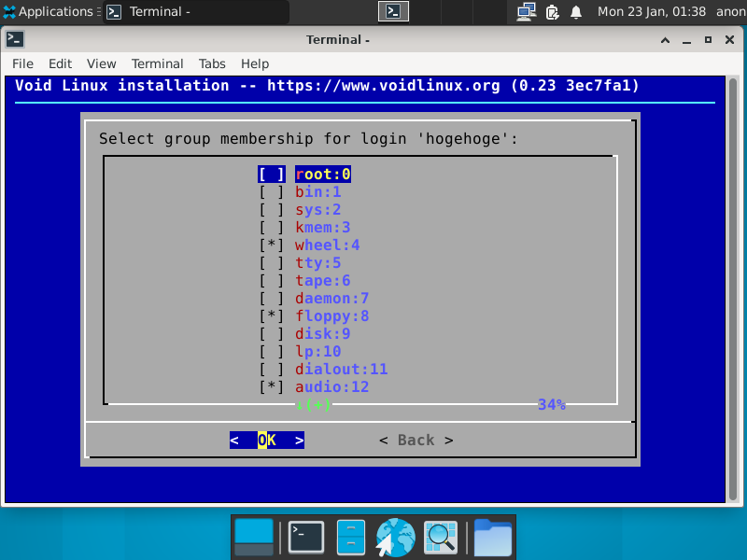Toggle the daemon:7 group checkbox
The width and height of the screenshot is (747, 560).
click(x=272, y=298)
